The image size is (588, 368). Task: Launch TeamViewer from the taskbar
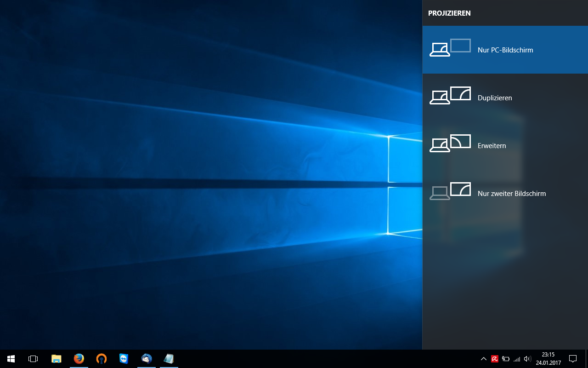124,359
